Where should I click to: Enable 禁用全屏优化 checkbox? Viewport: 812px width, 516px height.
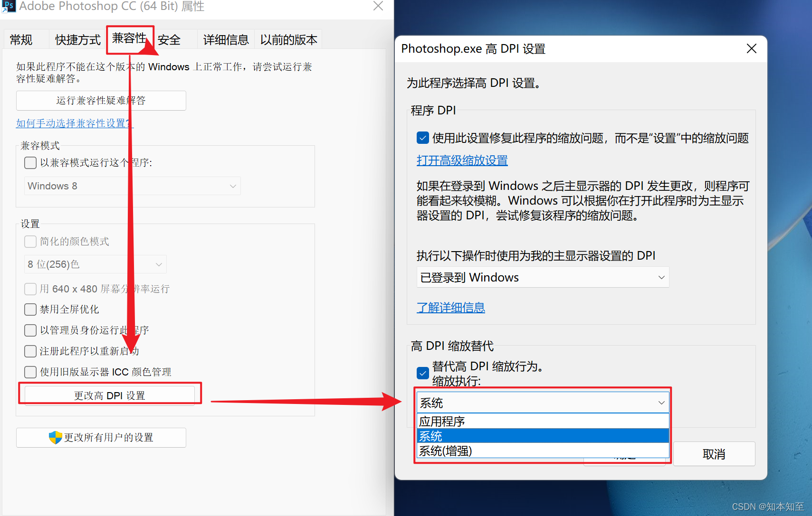tap(30, 310)
